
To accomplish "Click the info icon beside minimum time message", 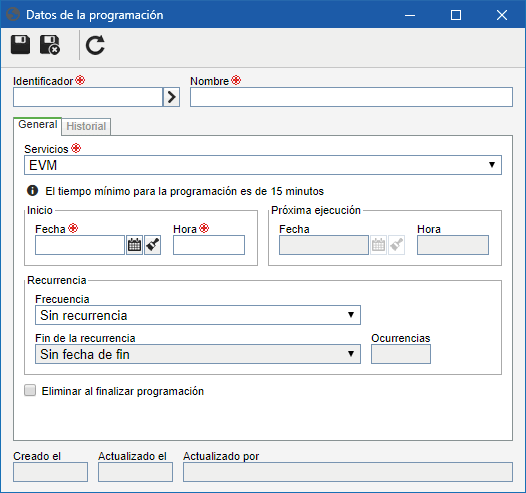I will tap(32, 191).
